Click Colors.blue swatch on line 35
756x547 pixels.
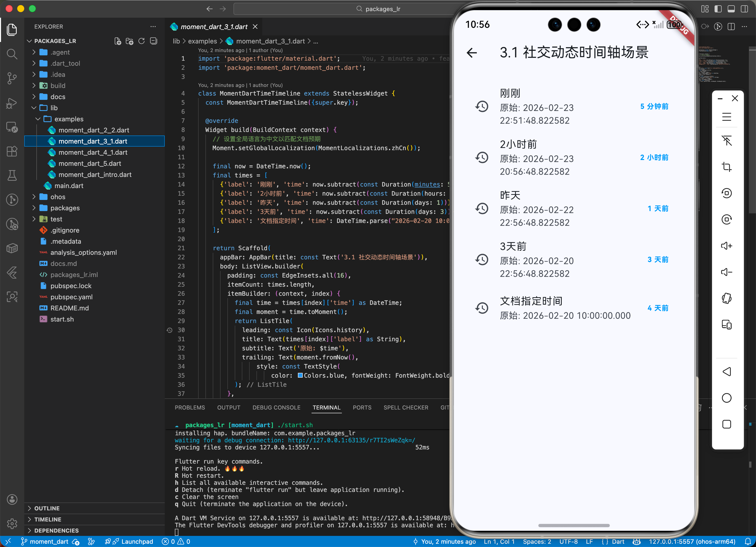point(300,375)
